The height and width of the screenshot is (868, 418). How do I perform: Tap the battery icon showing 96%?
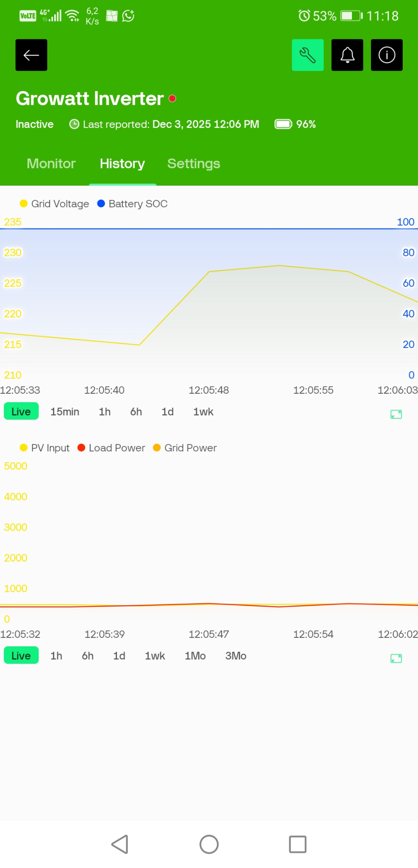(283, 124)
